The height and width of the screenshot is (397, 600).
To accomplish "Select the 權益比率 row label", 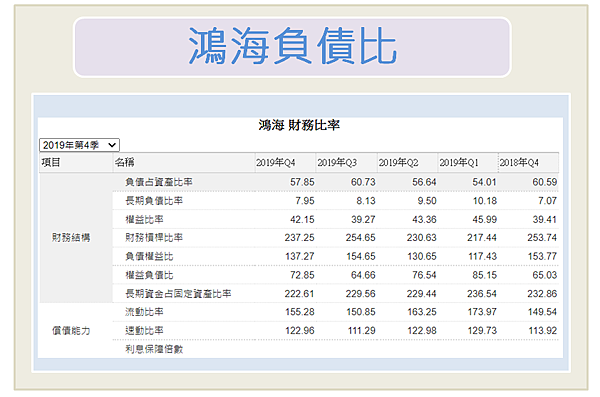I will point(144,219).
